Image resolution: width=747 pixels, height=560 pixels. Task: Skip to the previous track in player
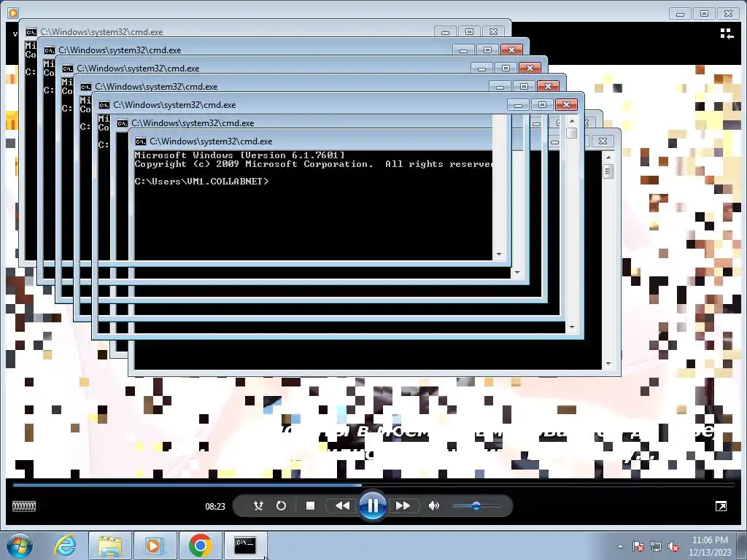click(342, 506)
